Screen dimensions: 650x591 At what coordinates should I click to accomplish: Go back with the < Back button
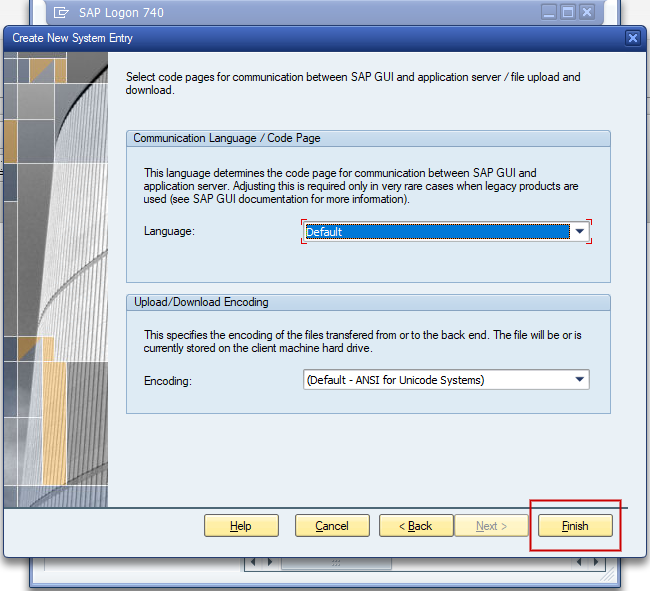coord(416,526)
